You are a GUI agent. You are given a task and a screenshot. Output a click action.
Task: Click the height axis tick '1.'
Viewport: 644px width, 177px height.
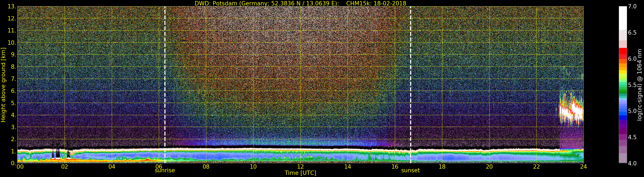click(14, 151)
